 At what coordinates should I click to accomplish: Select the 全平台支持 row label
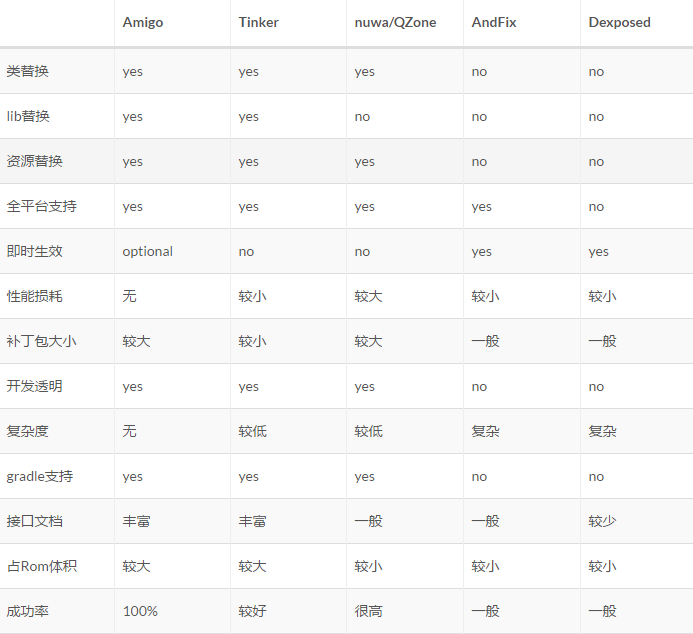(x=42, y=206)
